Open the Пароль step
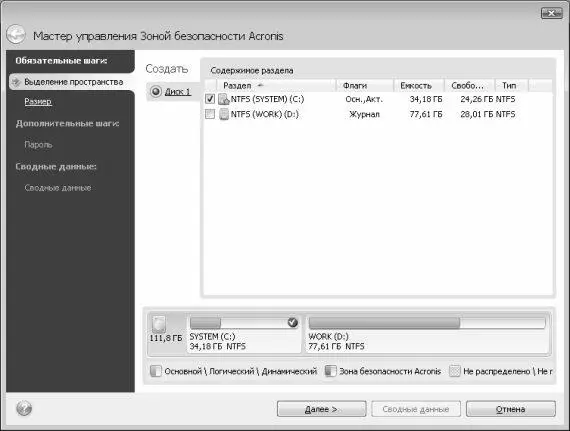The image size is (570, 431). (x=38, y=145)
